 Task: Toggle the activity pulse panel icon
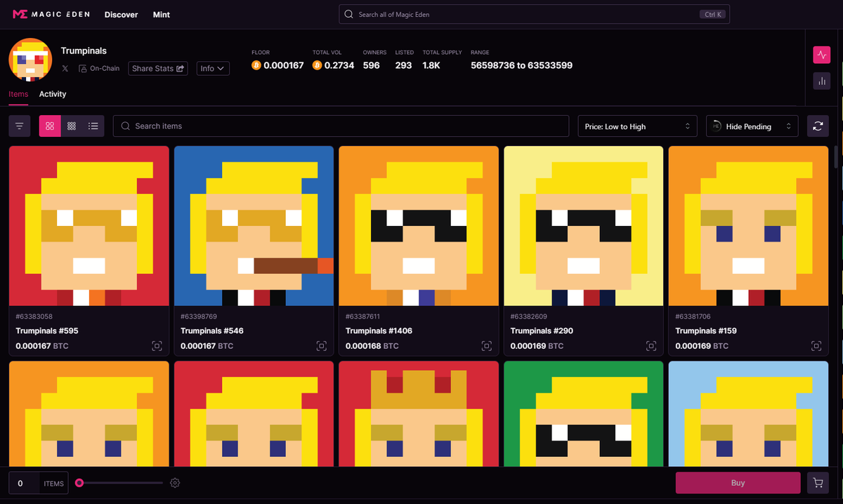click(821, 55)
